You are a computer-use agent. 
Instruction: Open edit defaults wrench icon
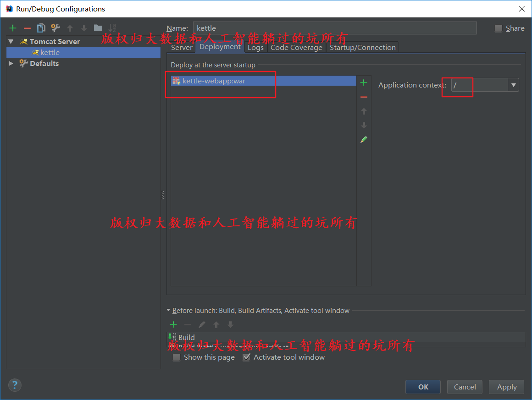click(55, 28)
